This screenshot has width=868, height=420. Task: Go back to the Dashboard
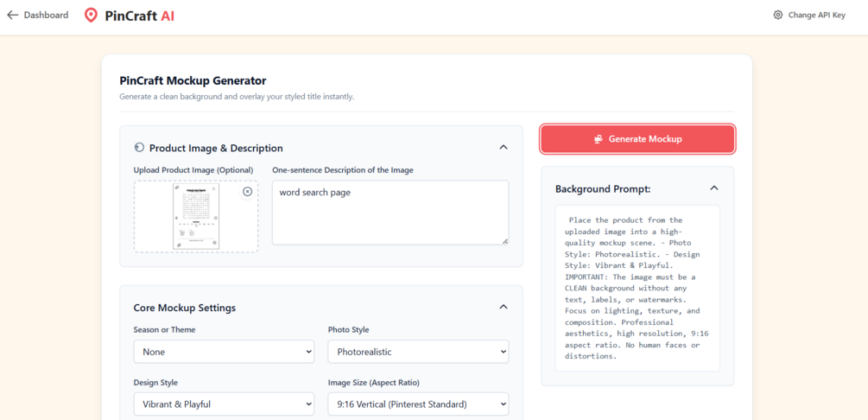(x=46, y=15)
